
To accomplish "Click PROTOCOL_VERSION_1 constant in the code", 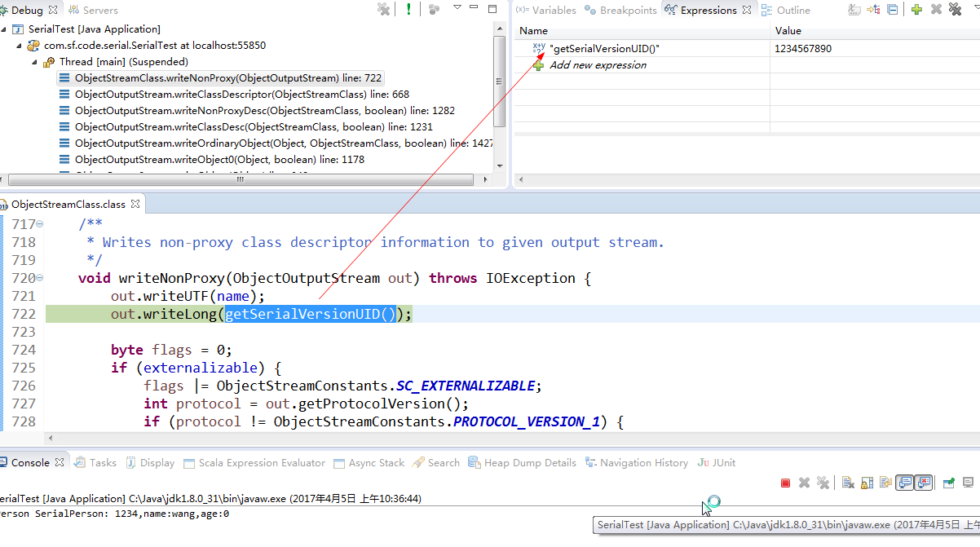I will pos(527,421).
